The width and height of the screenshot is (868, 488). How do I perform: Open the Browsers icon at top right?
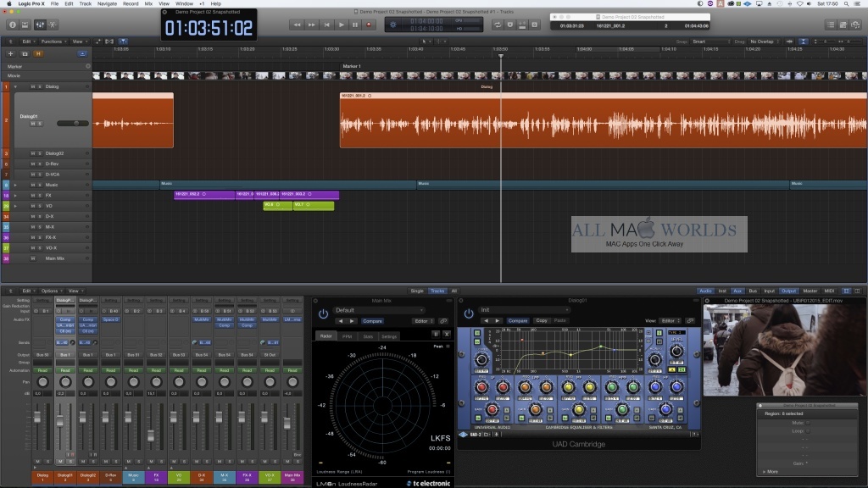click(x=856, y=25)
